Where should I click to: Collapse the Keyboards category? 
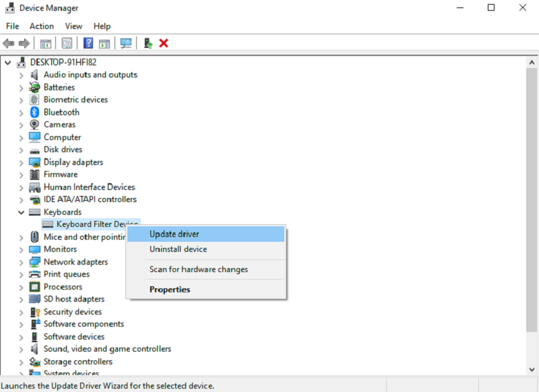[21, 212]
